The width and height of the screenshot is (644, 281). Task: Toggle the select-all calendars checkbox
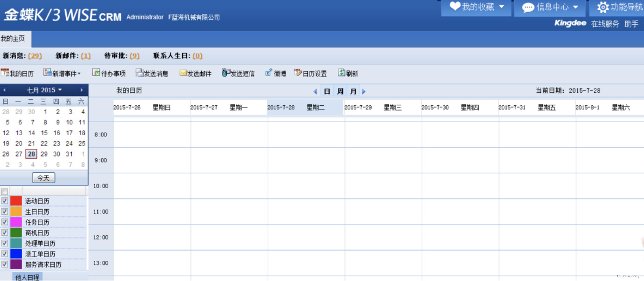[x=5, y=192]
